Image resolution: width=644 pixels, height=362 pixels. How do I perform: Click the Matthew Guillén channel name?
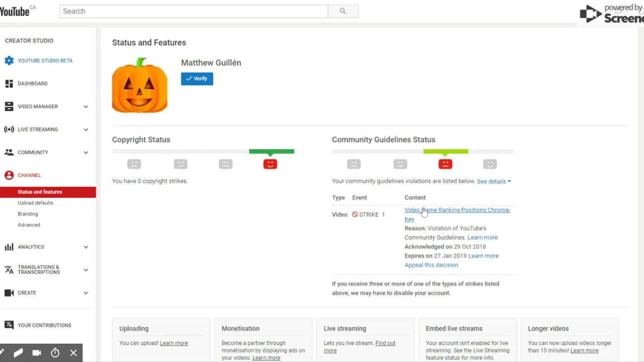(x=211, y=63)
